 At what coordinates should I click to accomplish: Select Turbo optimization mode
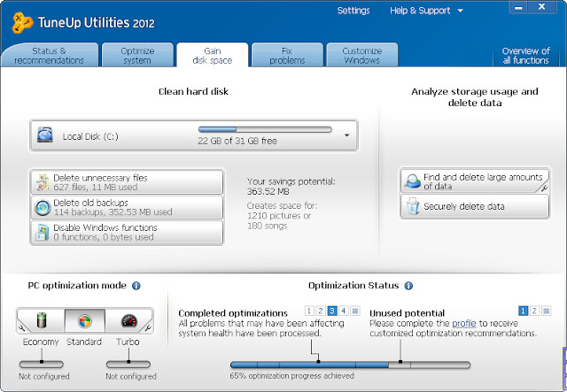point(128,320)
